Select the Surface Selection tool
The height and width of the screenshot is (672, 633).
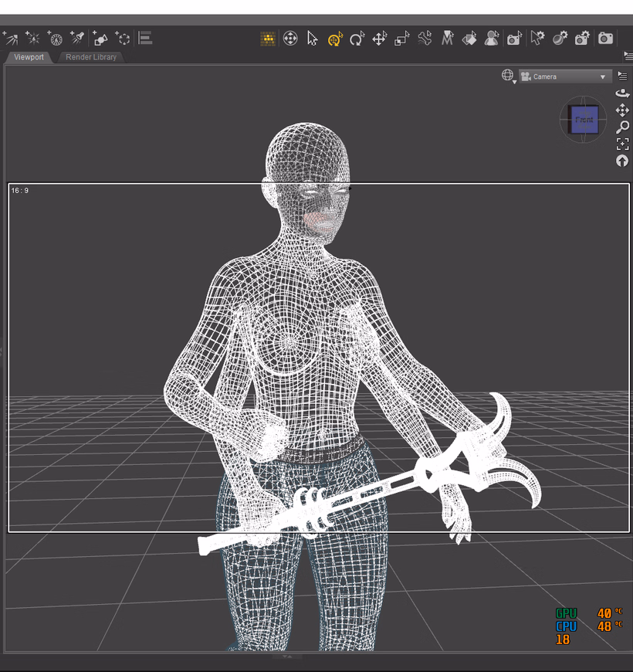coord(469,38)
